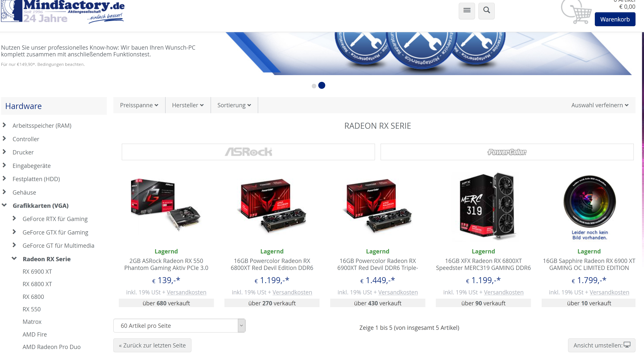Open the 60 Artikel pro Seite combo box
This screenshot has height=356, width=644.
(x=179, y=326)
